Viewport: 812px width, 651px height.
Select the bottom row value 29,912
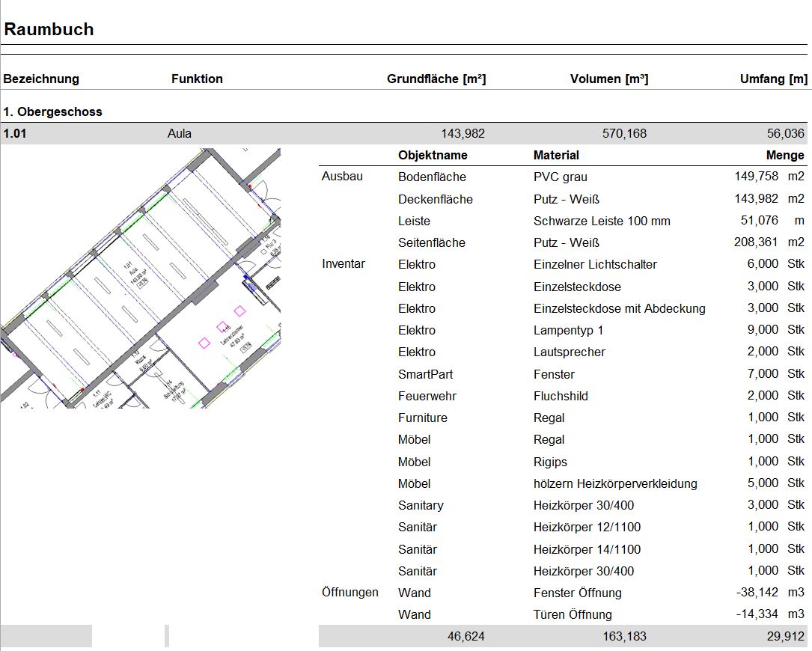pos(785,636)
